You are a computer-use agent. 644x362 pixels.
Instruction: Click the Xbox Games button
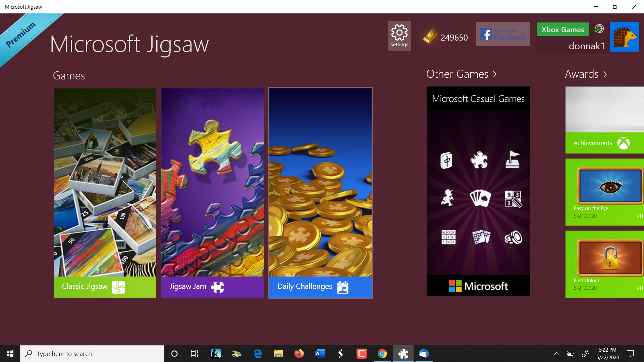562,29
